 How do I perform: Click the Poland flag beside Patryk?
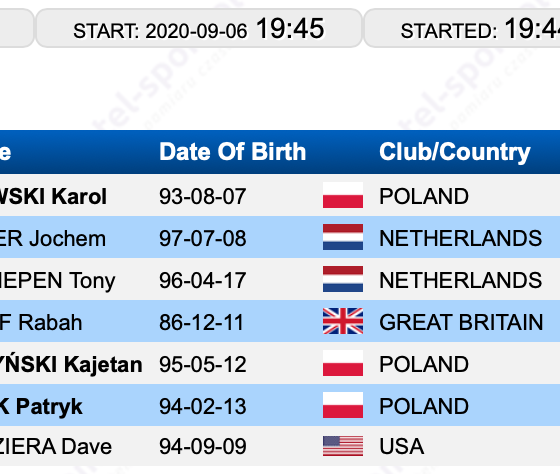point(343,405)
